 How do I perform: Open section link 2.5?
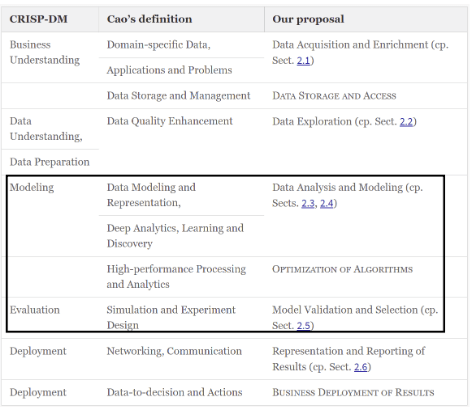coord(303,325)
